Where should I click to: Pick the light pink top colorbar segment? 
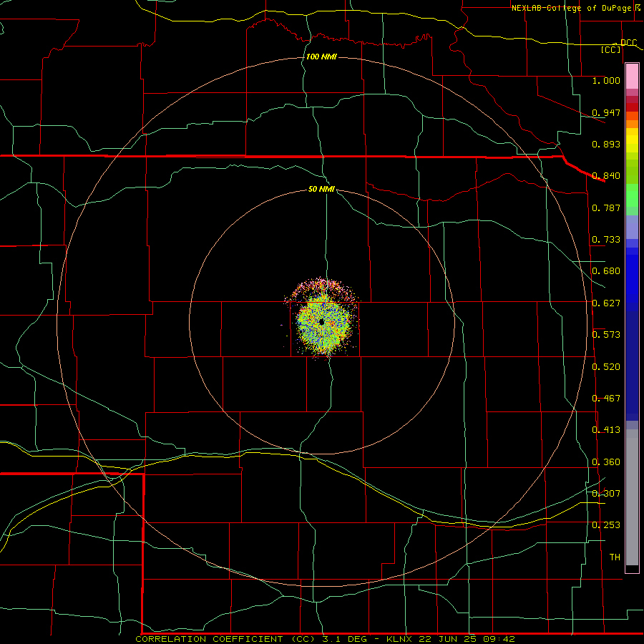click(632, 76)
